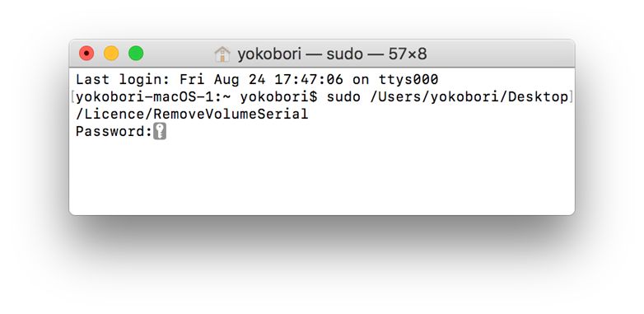Click the /Licence/RemoveVolumeSerial text
The width and height of the screenshot is (644, 314).
192,115
